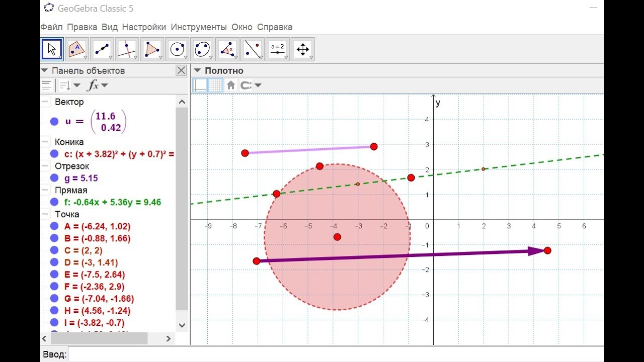Collapse the Прямая category
This screenshot has height=362, width=644.
45,190
